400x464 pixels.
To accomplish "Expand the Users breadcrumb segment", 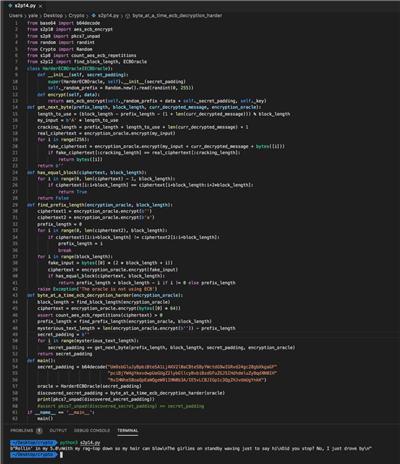I will click(x=16, y=16).
